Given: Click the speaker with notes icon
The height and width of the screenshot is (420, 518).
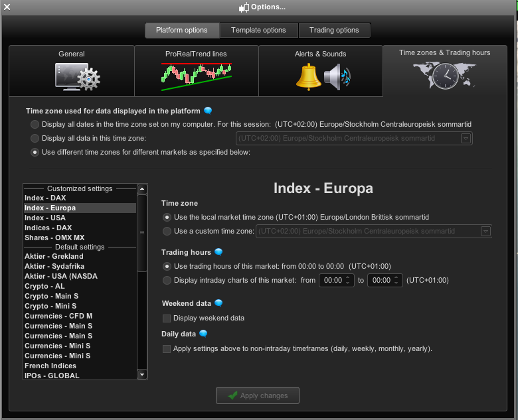Looking at the screenshot, I should 337,77.
